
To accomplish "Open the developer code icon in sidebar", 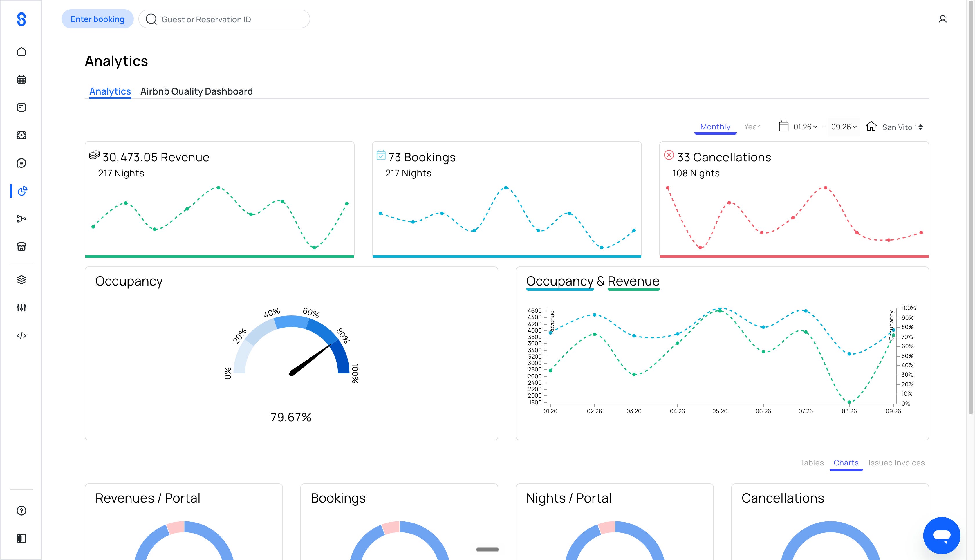I will (x=21, y=335).
